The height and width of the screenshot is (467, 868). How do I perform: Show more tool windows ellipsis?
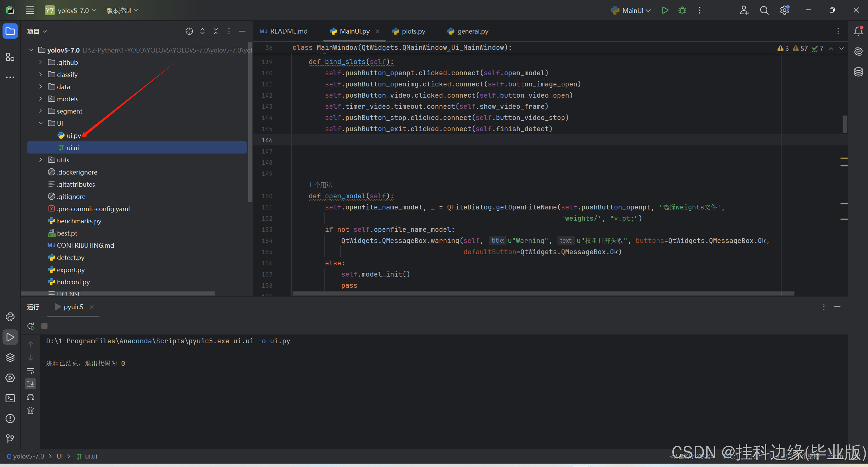pos(10,77)
